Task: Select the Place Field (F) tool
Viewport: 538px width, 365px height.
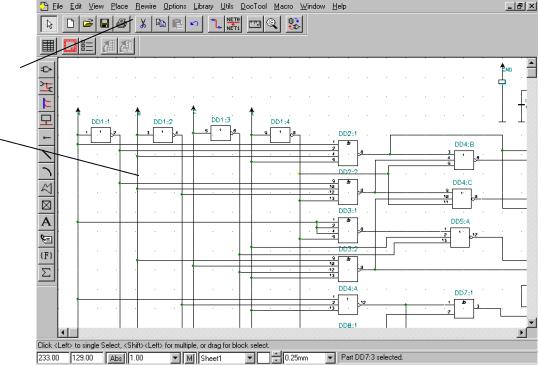Action: click(46, 256)
